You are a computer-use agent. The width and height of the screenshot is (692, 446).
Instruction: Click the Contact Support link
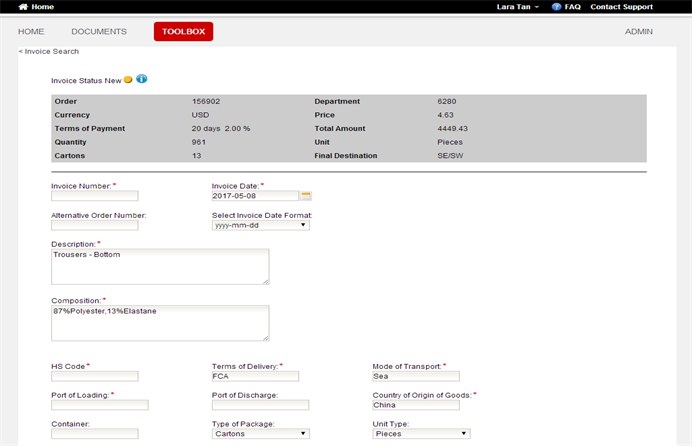pos(621,7)
